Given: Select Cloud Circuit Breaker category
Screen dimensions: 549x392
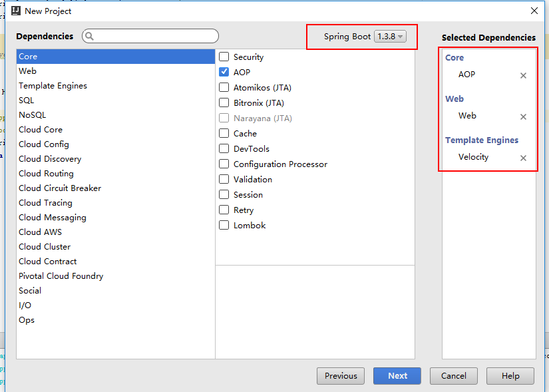Looking at the screenshot, I should 116,188.
